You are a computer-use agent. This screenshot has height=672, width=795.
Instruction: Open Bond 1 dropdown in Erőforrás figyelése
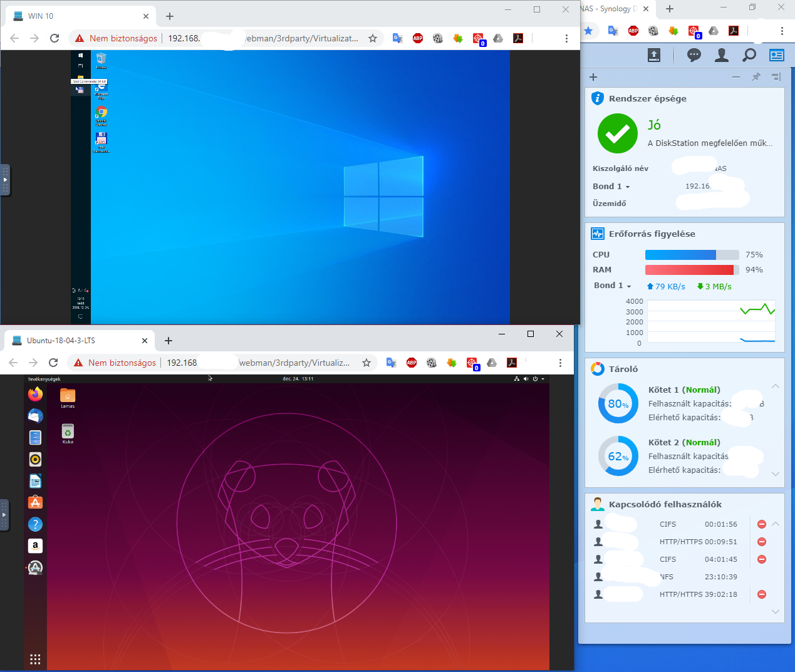click(613, 286)
